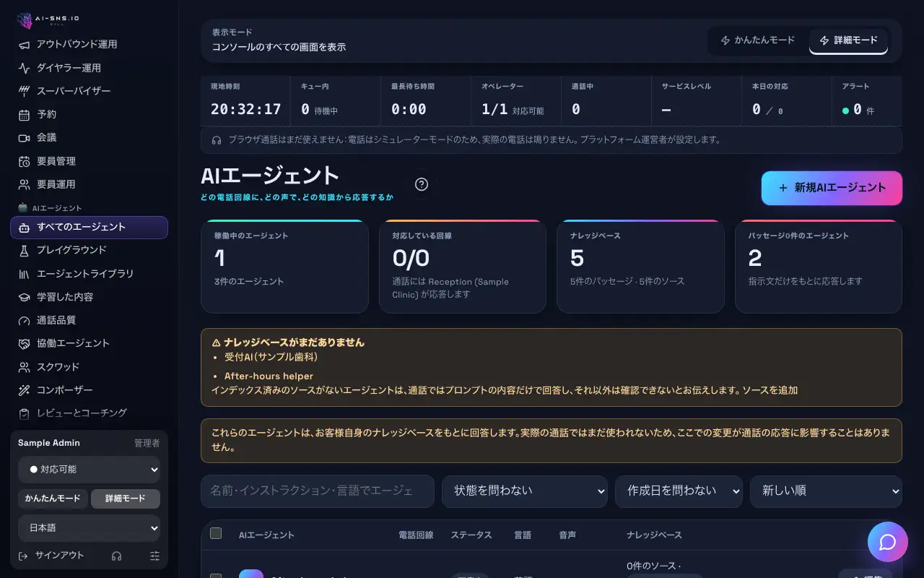
Task: Click green alert dot in アラート tile
Action: click(x=845, y=111)
